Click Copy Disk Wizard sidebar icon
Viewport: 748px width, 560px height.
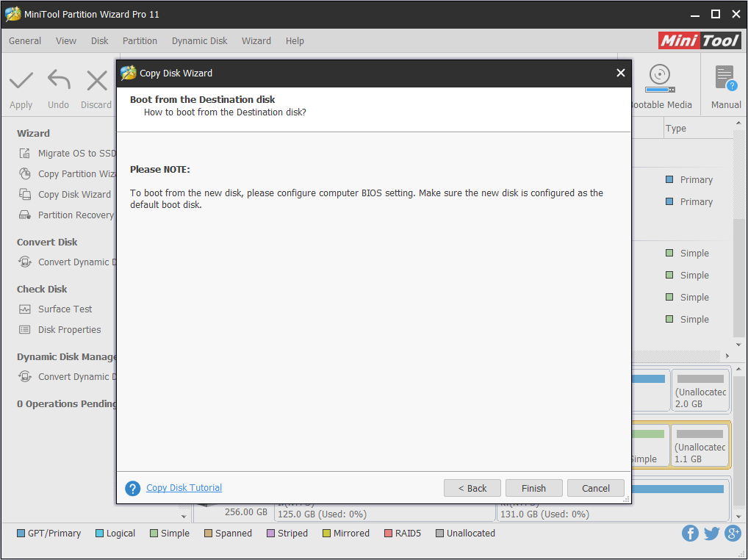pyautogui.click(x=25, y=194)
